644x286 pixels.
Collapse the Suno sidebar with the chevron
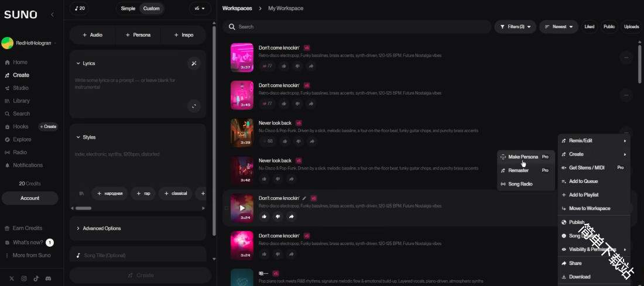[52, 14]
